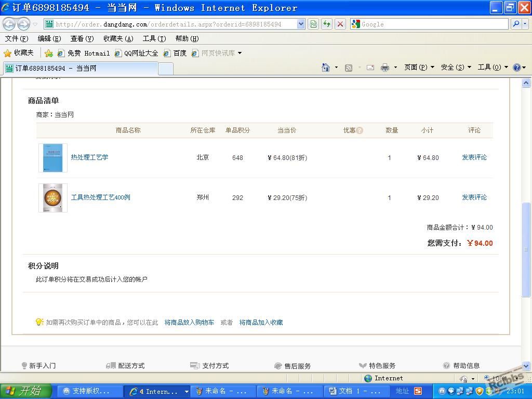Click the security shield tray icon
The image size is (532, 399).
pos(479,391)
